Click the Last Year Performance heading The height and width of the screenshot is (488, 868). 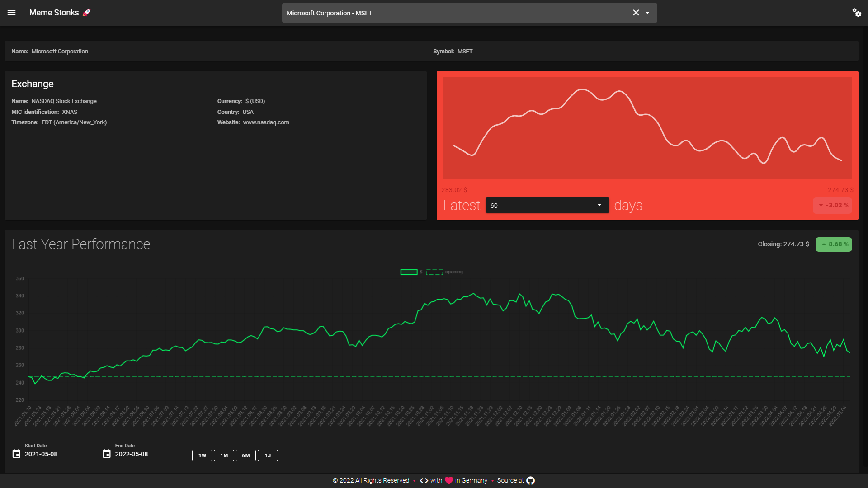coord(81,244)
